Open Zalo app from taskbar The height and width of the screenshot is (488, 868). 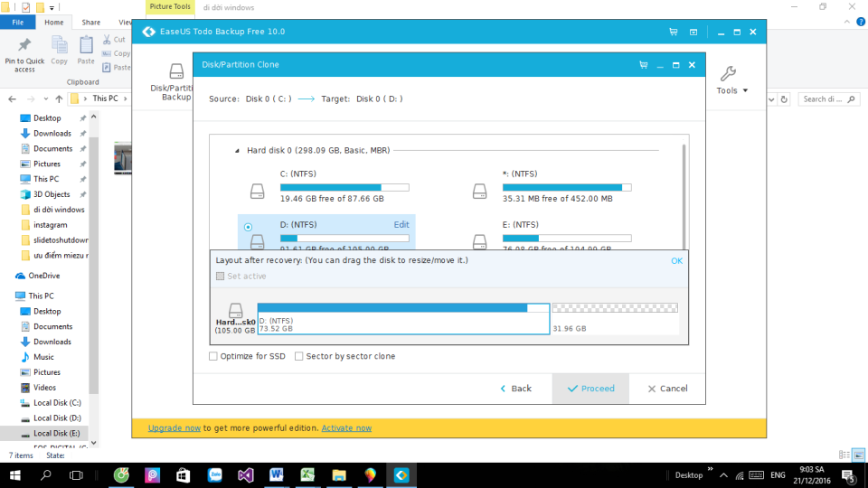pos(215,475)
